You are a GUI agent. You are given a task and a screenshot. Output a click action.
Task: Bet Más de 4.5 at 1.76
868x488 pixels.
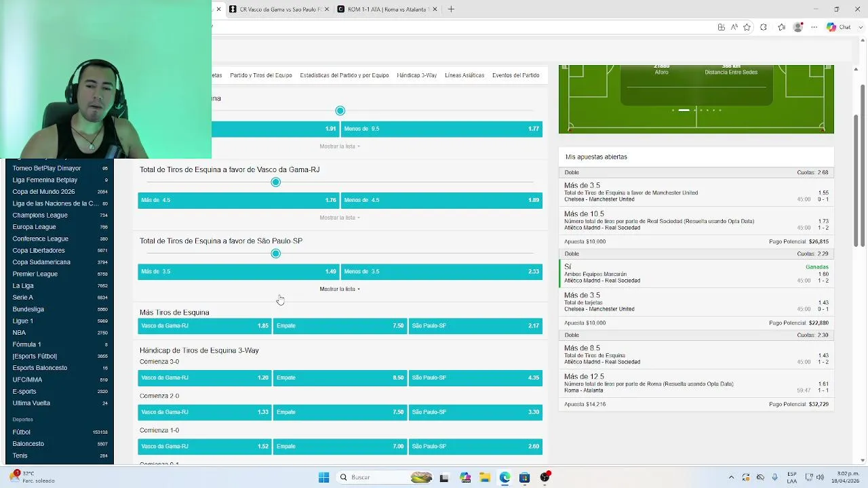click(x=239, y=200)
